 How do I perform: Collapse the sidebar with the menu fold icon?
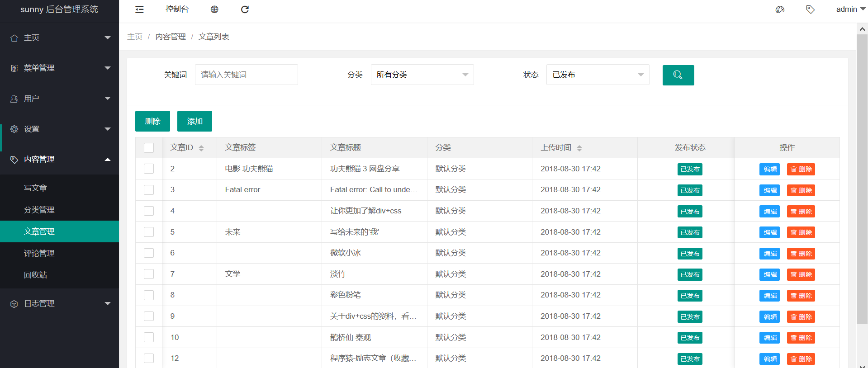(x=139, y=9)
